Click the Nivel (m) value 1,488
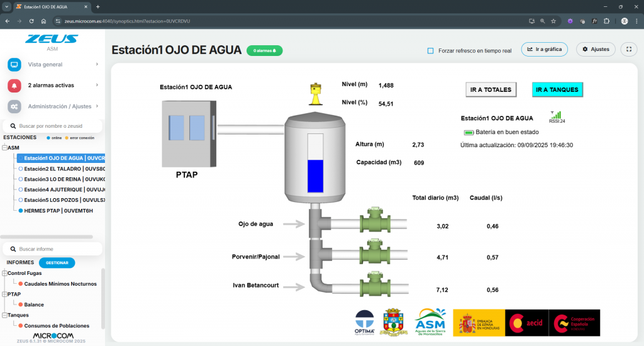The width and height of the screenshot is (644, 346). coord(386,86)
